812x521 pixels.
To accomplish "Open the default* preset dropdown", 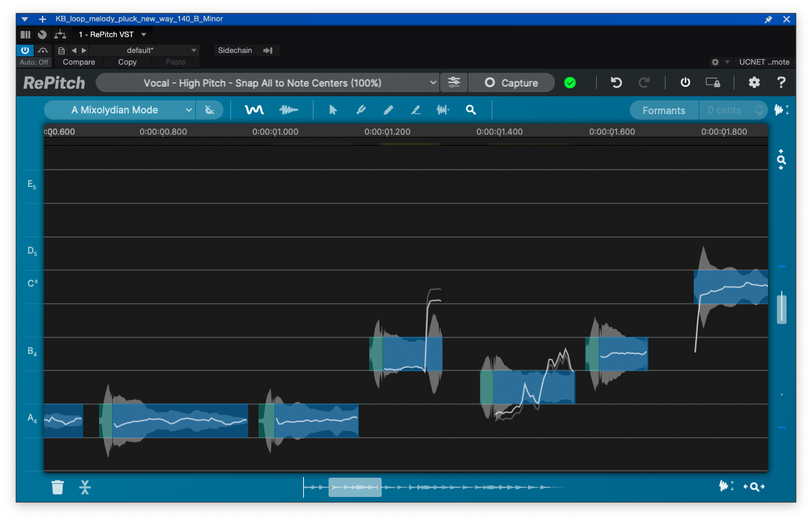I will (144, 50).
